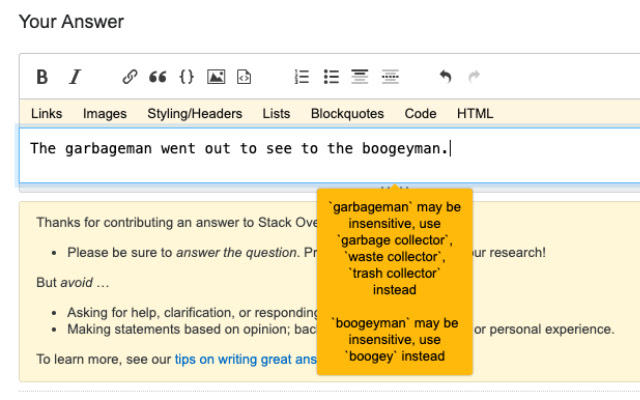
Task: View the HTML formatting help tab
Action: 475,114
